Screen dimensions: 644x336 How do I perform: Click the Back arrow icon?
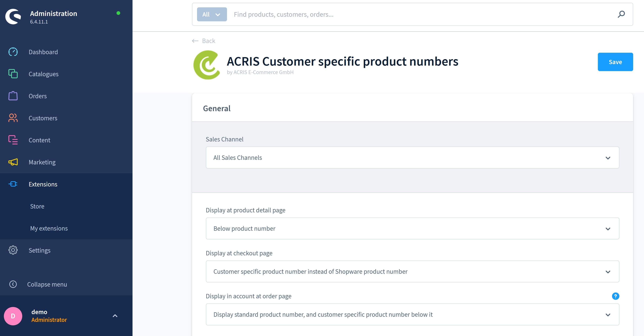(x=195, y=41)
